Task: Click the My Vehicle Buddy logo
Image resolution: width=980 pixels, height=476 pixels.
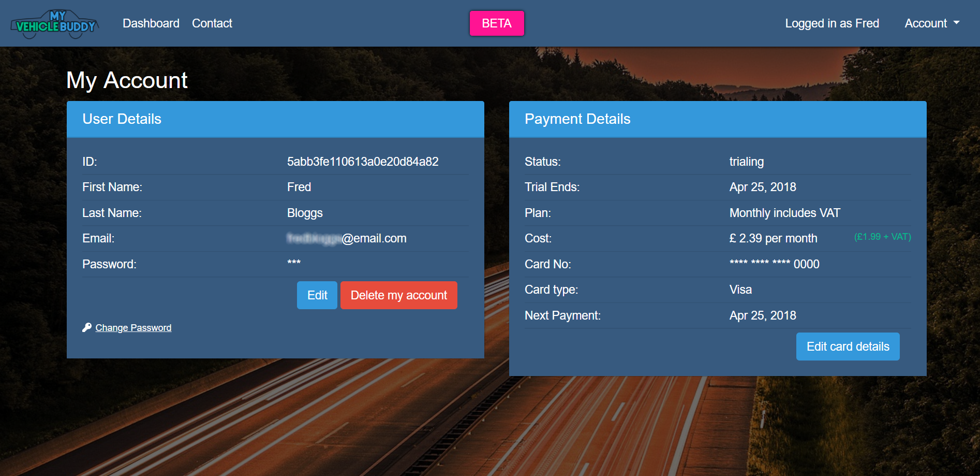Action: pyautogui.click(x=55, y=24)
